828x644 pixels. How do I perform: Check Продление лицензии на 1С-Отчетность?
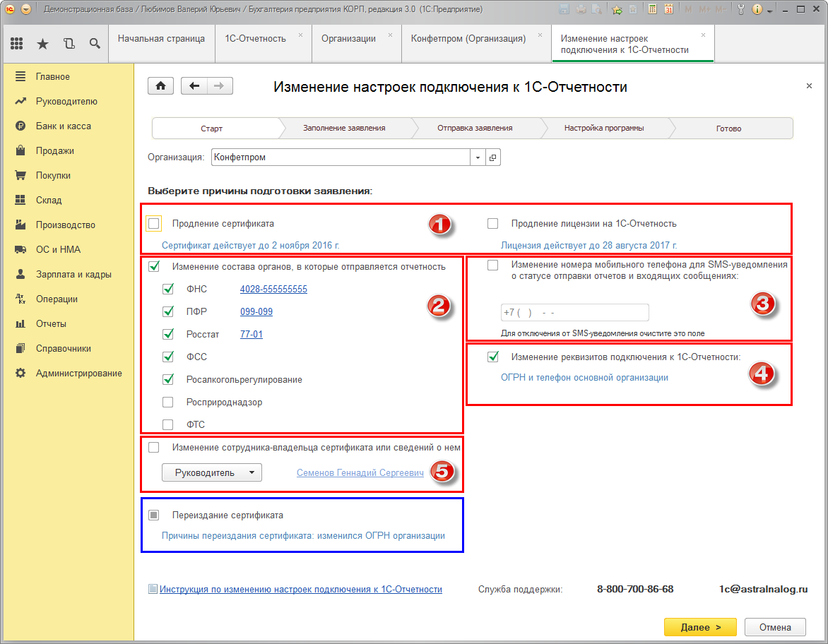pos(492,223)
